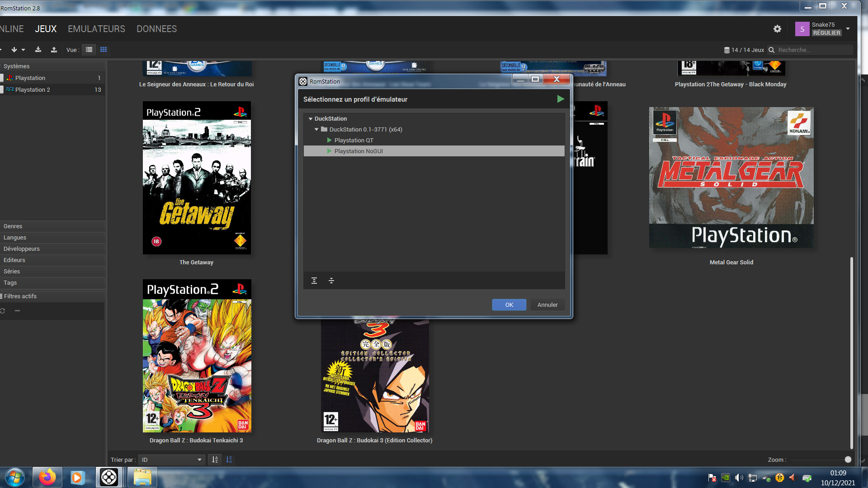This screenshot has height=488, width=868.
Task: Open Trier par ID combo box
Action: (x=171, y=460)
